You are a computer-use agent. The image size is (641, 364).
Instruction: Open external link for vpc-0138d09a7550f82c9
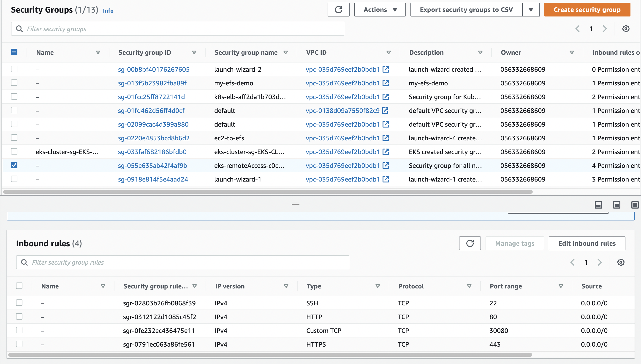pyautogui.click(x=385, y=111)
